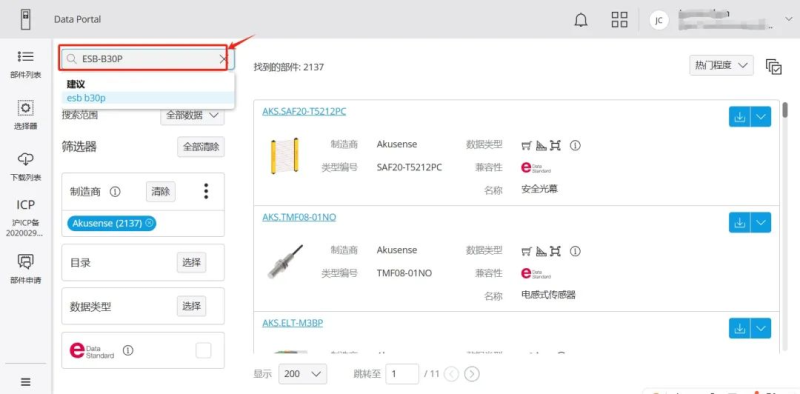Expand download options for AKS.ELT-M3BP
800x394 pixels.
point(761,329)
